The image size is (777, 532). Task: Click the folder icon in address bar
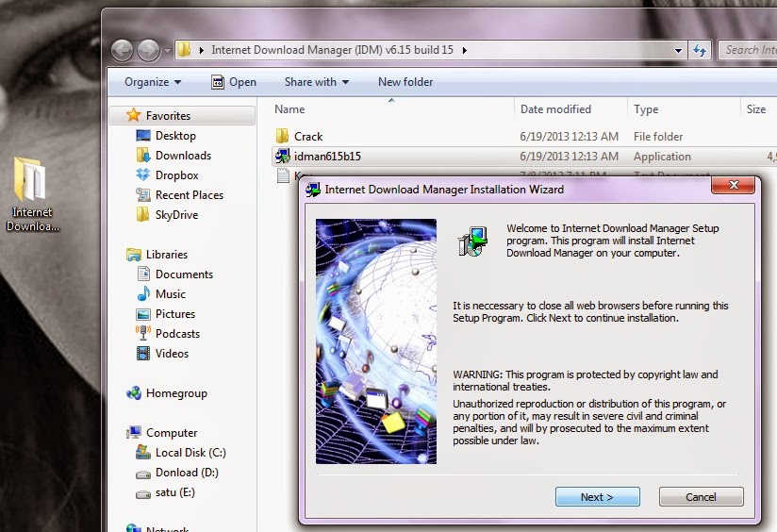[184, 50]
